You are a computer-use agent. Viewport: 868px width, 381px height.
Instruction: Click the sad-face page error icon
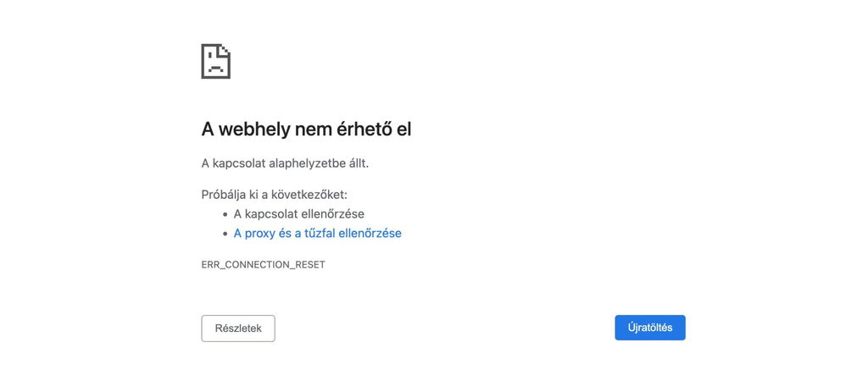pos(216,61)
